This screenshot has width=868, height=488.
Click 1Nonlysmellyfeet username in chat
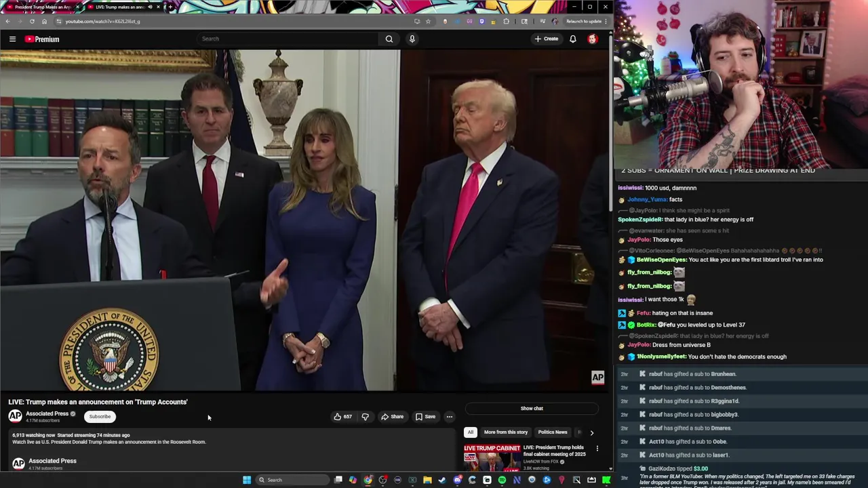(x=661, y=357)
